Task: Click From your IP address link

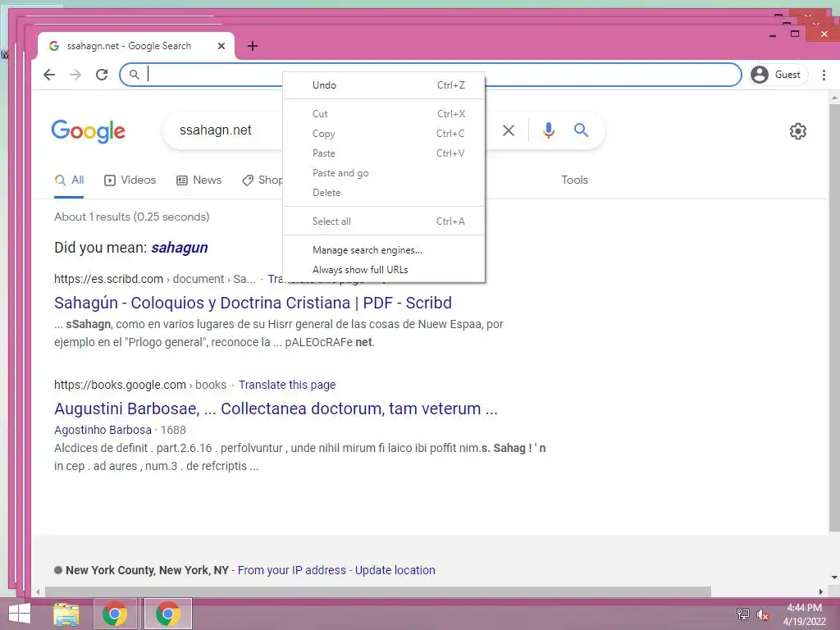Action: pyautogui.click(x=292, y=570)
